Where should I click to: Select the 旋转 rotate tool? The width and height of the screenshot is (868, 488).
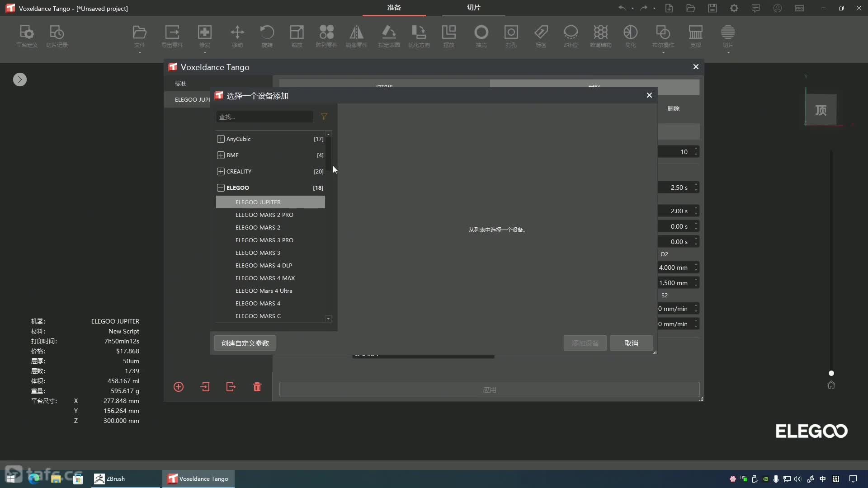click(267, 36)
